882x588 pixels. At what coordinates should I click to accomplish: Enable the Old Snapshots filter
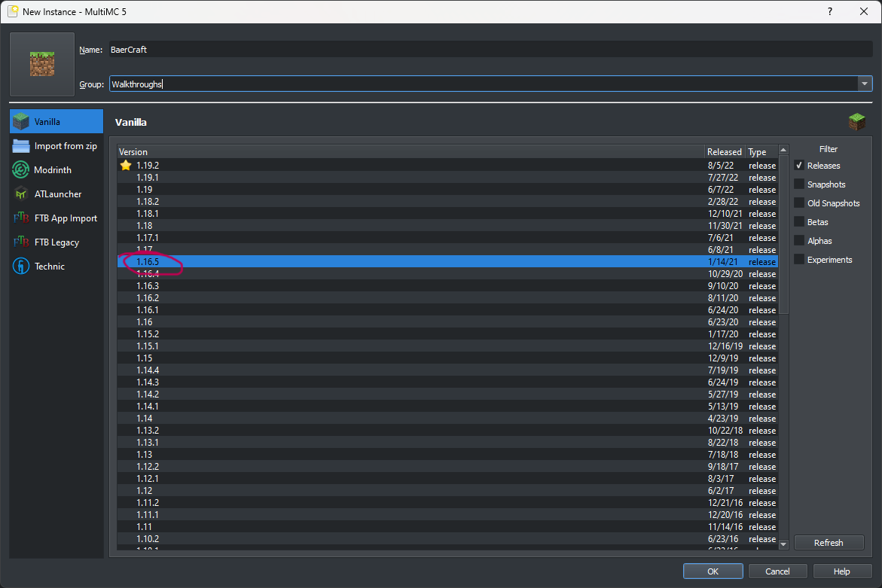click(798, 203)
